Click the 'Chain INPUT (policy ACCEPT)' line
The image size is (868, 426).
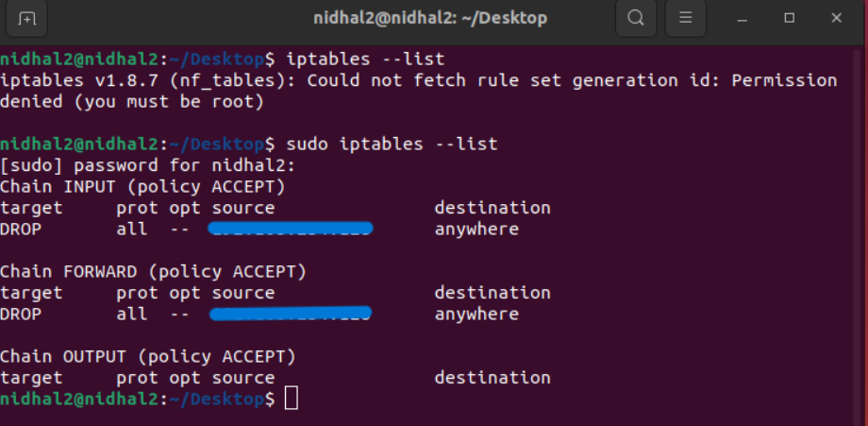point(142,186)
